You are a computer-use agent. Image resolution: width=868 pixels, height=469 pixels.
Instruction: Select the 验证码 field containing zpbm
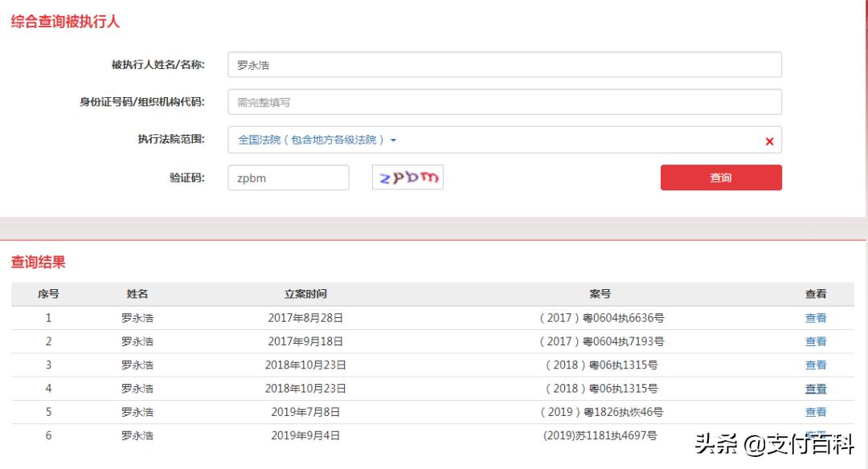[288, 177]
